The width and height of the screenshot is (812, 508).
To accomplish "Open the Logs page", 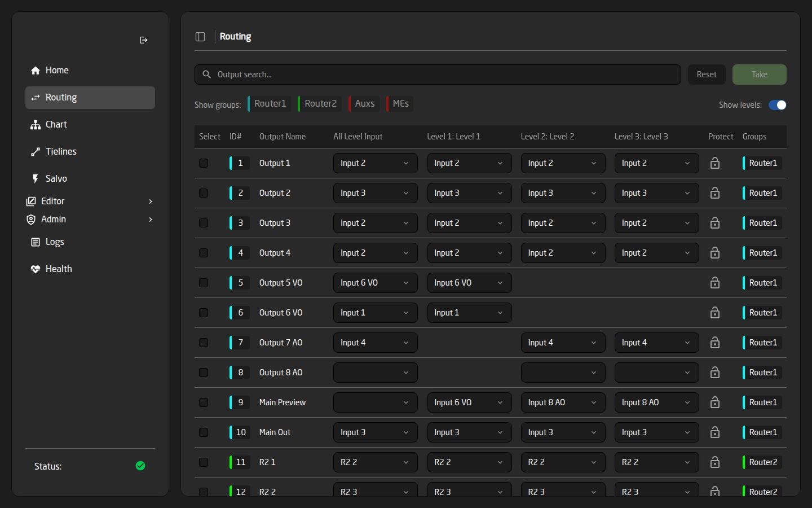I will 90,242.
